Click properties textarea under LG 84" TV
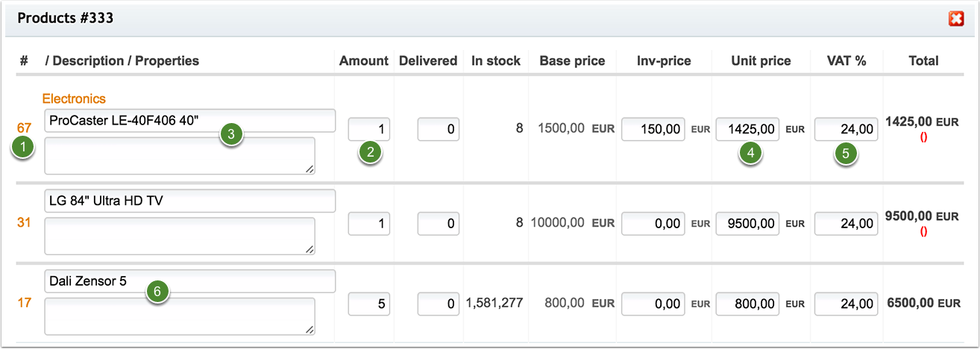 180,236
